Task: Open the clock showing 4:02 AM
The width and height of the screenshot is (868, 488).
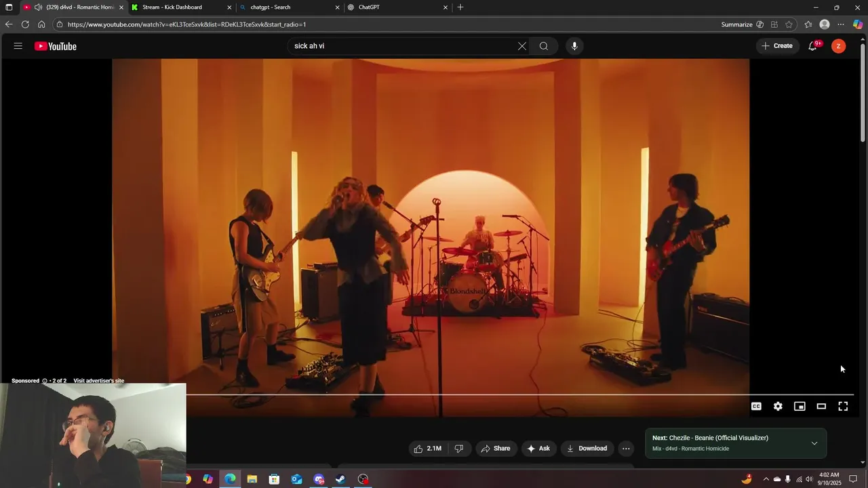Action: pos(829,479)
